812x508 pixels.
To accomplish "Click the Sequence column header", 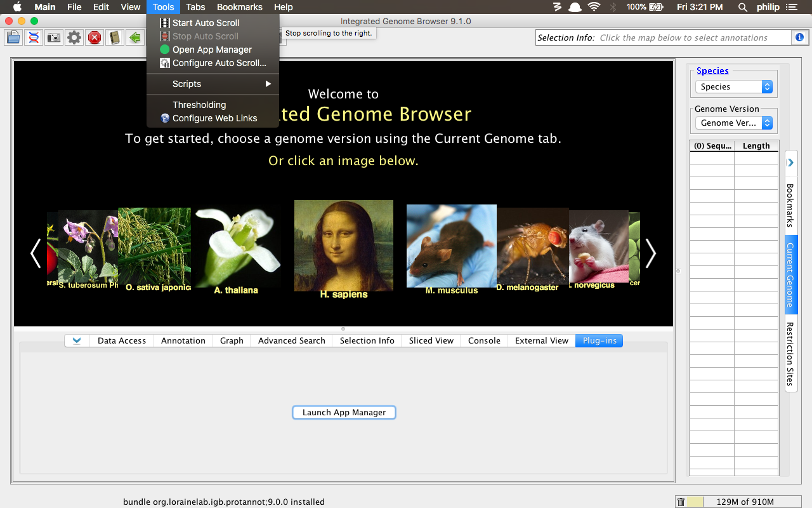I will tap(712, 146).
